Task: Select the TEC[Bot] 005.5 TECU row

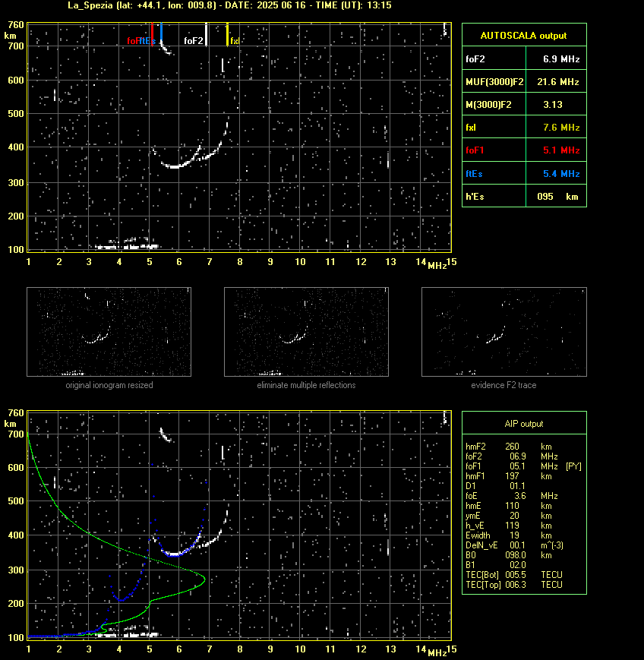Action: (x=514, y=574)
